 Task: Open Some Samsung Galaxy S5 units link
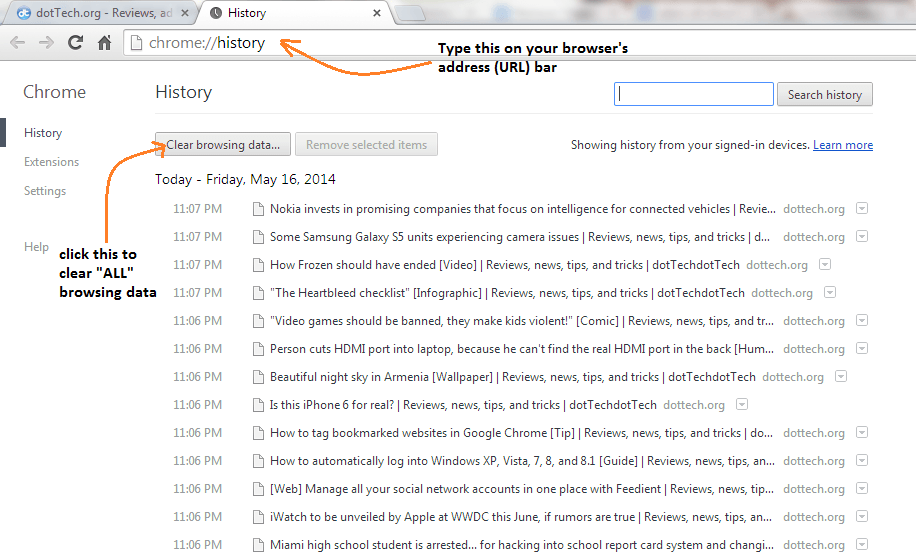[x=520, y=237]
